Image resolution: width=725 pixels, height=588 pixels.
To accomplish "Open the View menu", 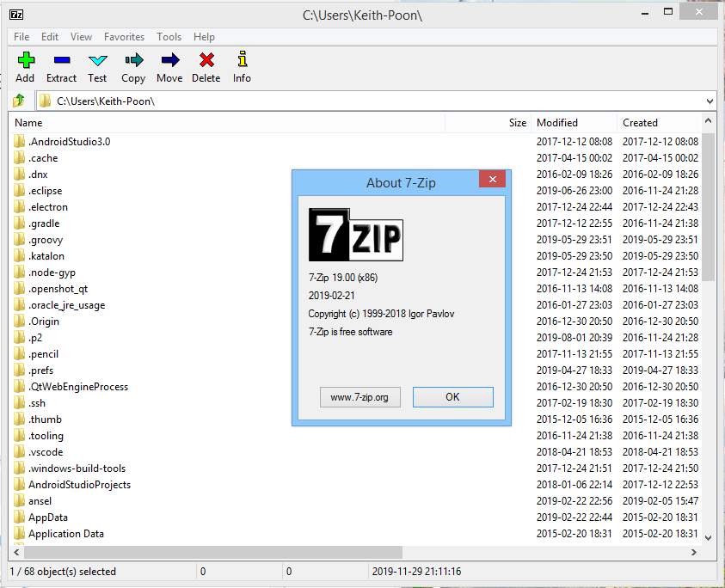I will (81, 37).
